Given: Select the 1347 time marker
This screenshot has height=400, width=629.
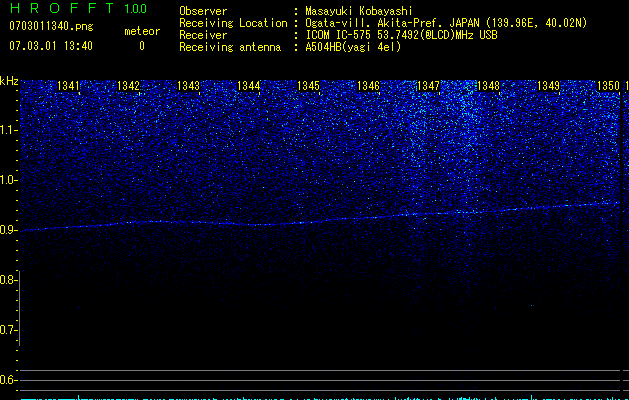Looking at the screenshot, I should coord(428,87).
